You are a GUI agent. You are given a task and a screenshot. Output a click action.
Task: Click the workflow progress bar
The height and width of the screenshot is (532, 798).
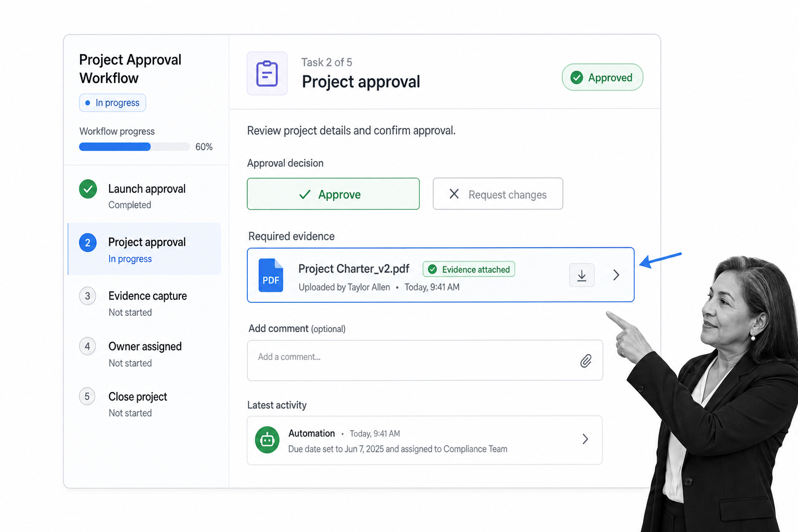[x=134, y=147]
